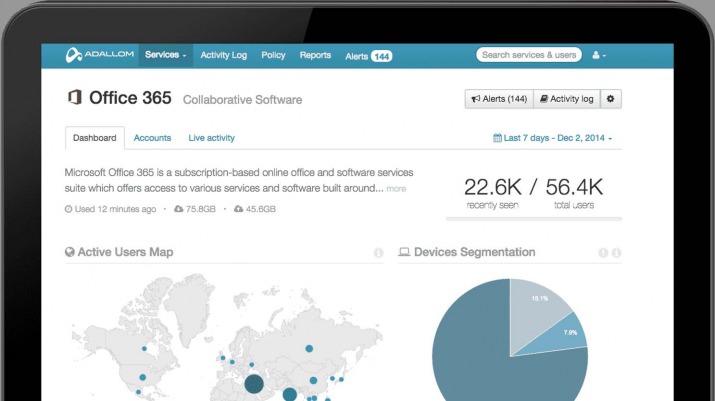Click the laptop icon by Devices Segmentation

[404, 252]
